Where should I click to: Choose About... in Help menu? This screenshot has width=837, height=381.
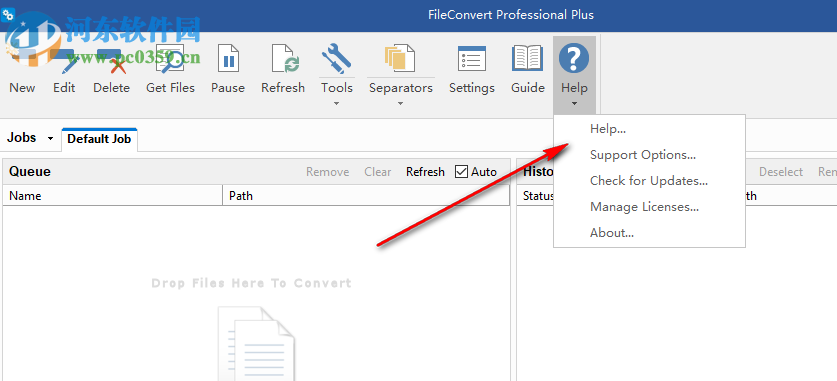[649, 233]
